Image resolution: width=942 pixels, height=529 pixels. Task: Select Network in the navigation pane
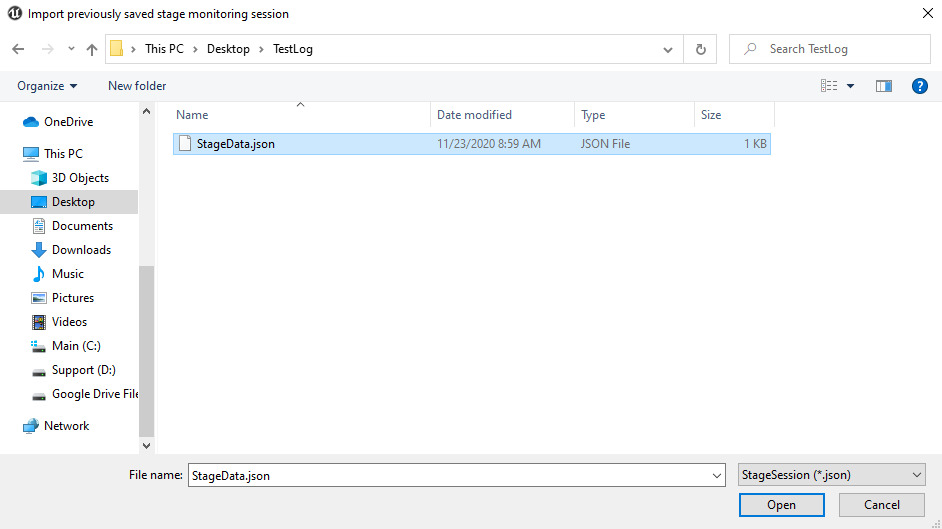pyautogui.click(x=66, y=426)
